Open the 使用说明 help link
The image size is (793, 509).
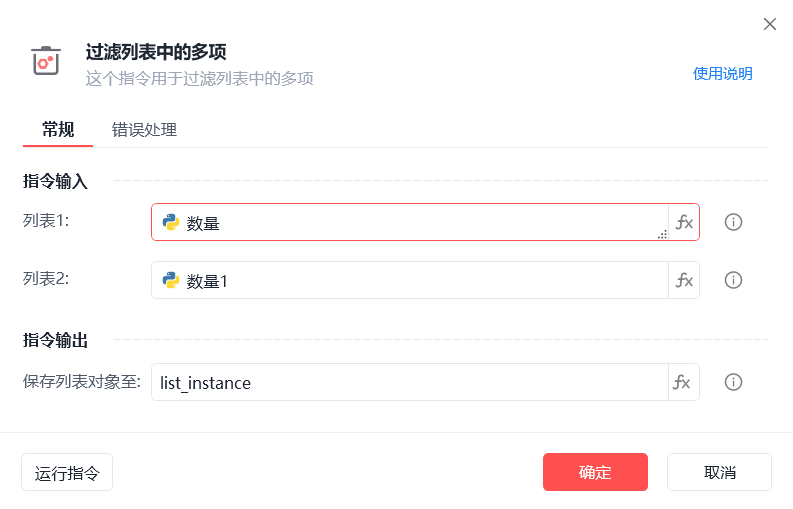722,74
